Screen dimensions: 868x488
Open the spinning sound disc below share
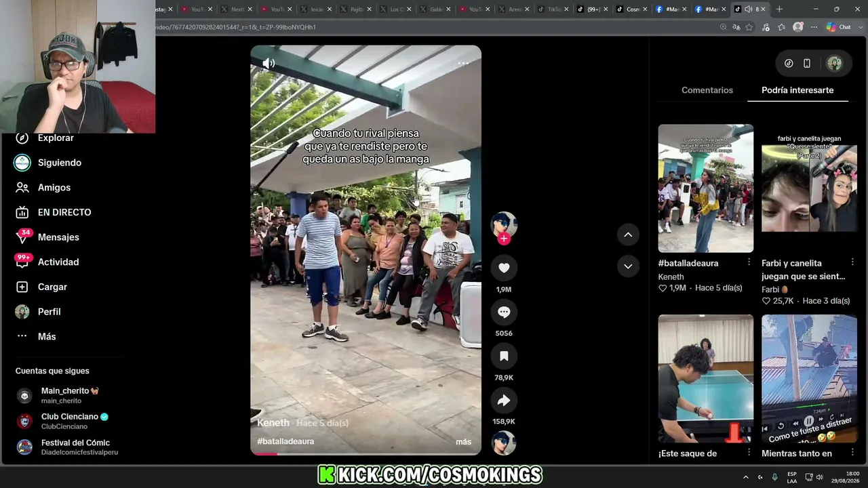(x=504, y=443)
